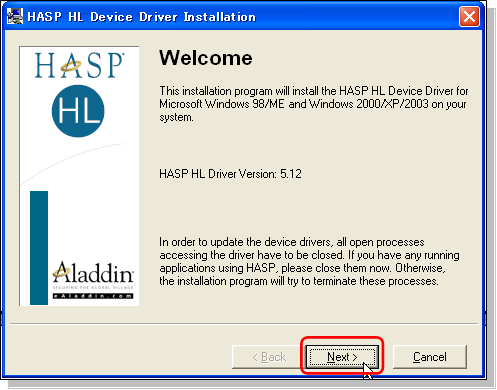Click the paragraph starting 'This installation program'

(313, 104)
